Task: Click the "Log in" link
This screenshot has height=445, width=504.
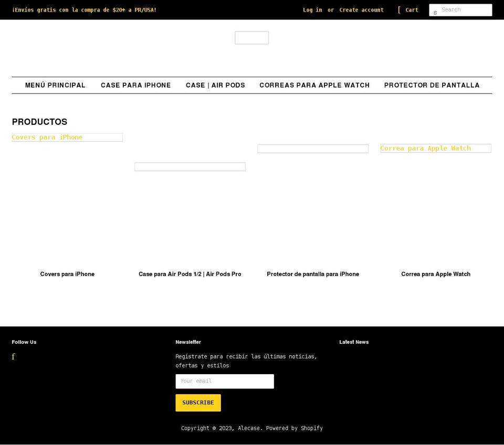Action: point(312,9)
